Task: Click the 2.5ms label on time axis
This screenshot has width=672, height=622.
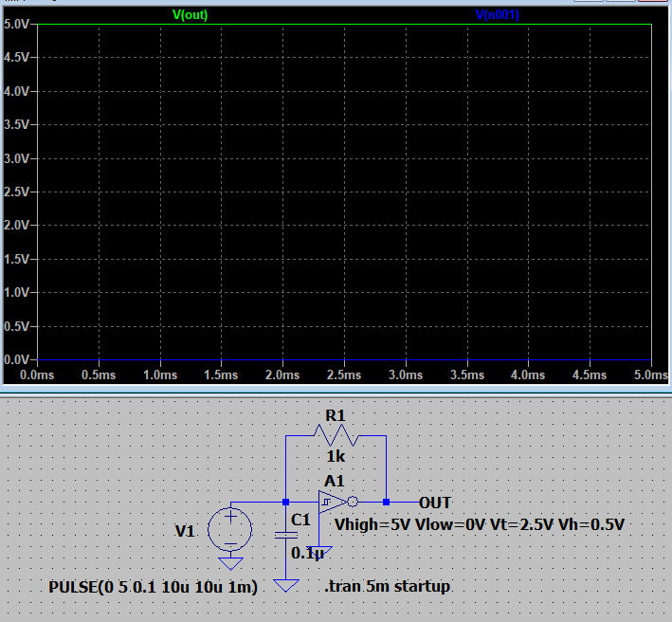Action: (x=344, y=375)
